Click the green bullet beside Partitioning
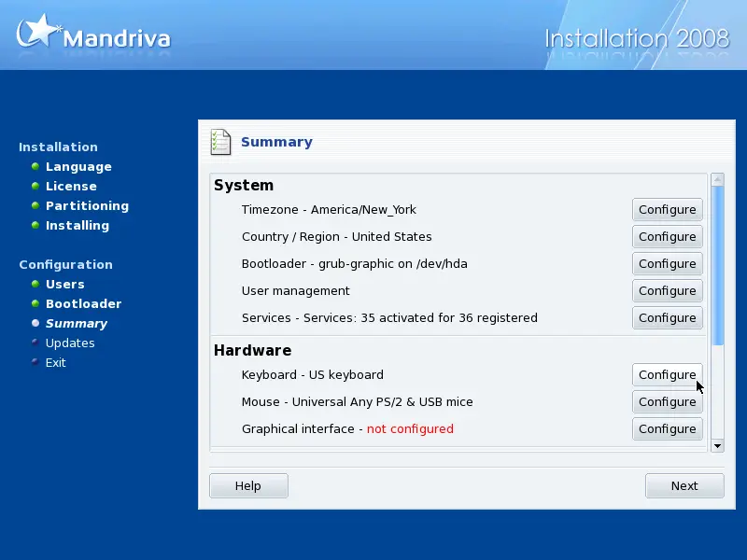This screenshot has height=560, width=747. [35, 205]
